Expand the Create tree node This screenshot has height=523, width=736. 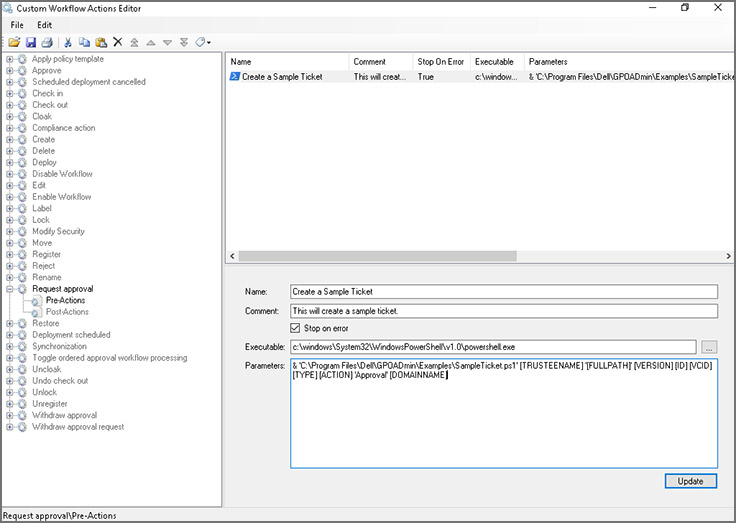tap(9, 139)
